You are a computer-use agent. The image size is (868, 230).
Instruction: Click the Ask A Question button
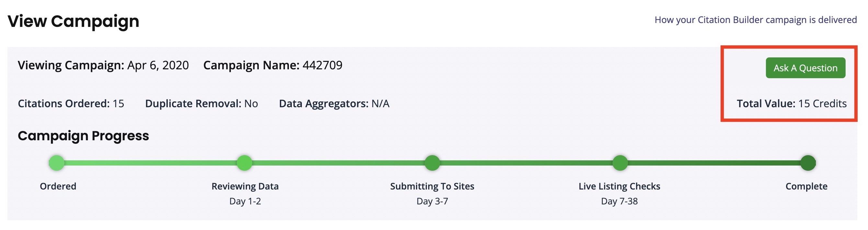(805, 68)
